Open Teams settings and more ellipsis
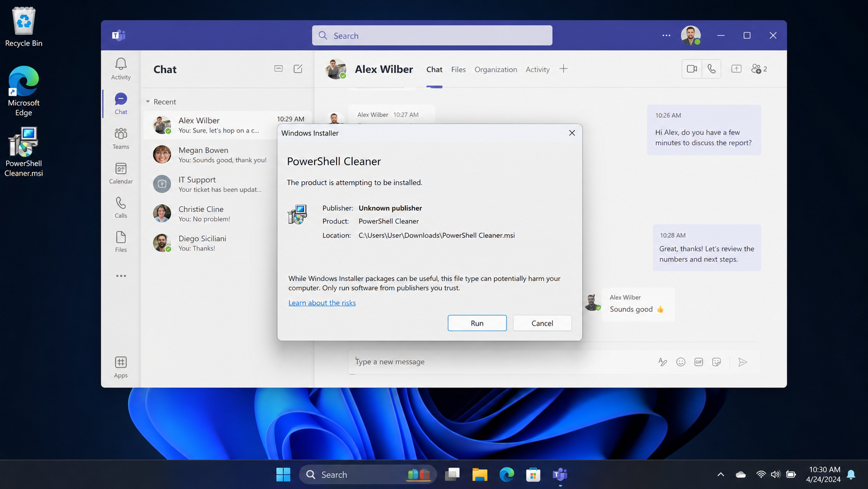The width and height of the screenshot is (868, 489). coord(666,35)
